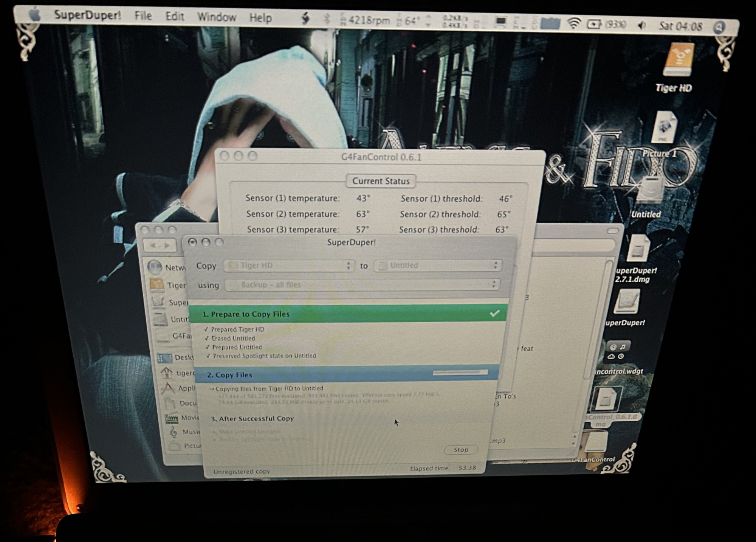Image resolution: width=756 pixels, height=542 pixels.
Task: Select Pictures in Finder sidebar
Action: pos(186,446)
